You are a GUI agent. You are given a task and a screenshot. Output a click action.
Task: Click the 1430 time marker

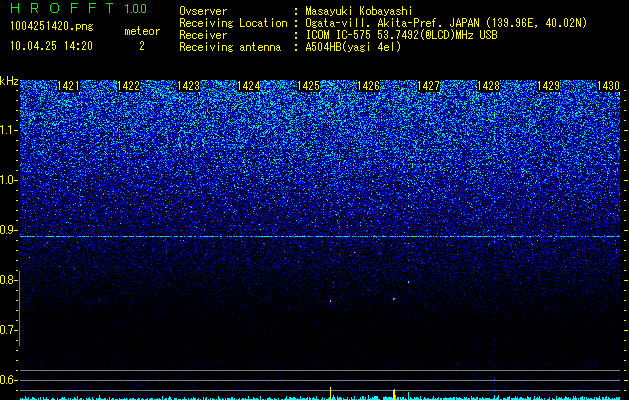pos(609,86)
